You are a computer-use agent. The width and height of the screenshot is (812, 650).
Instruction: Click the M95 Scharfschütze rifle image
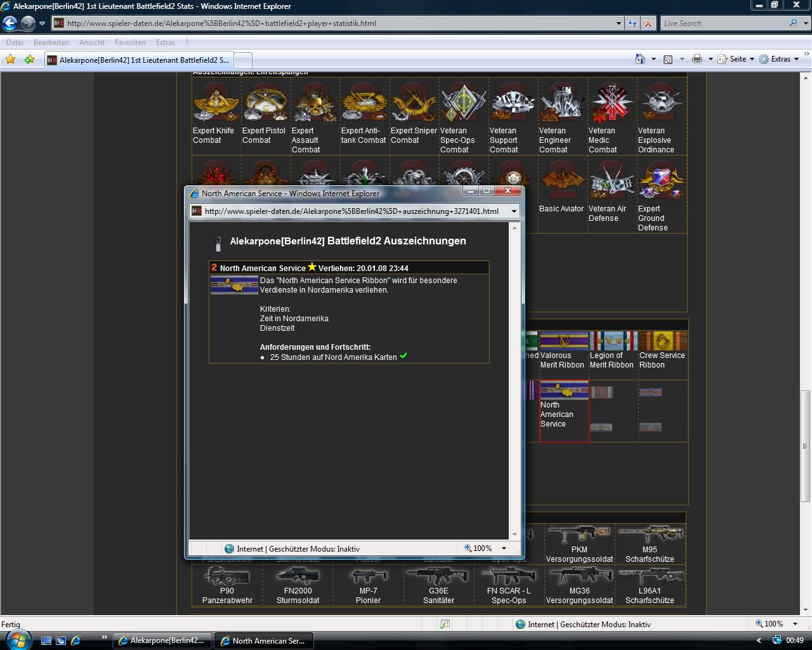click(x=650, y=534)
